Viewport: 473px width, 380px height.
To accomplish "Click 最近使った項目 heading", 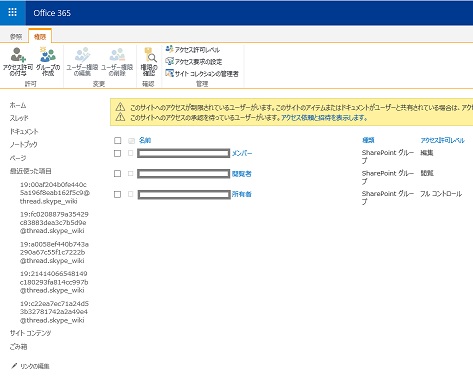I will pos(30,171).
